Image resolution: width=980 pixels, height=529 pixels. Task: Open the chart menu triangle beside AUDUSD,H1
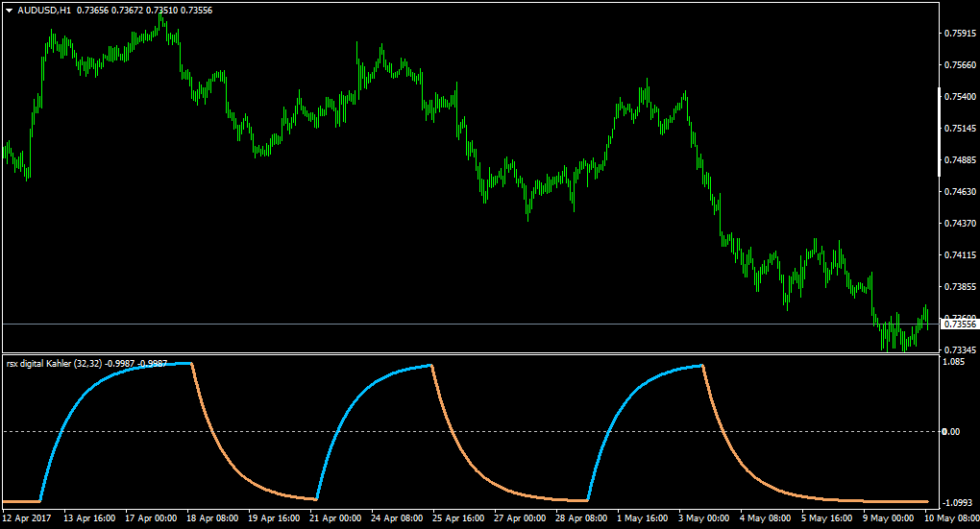coord(10,11)
